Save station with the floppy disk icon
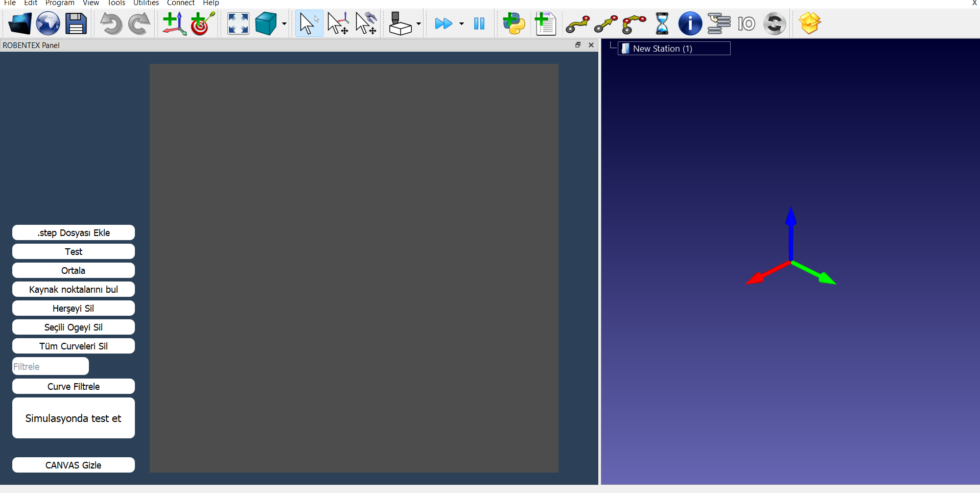Screen dimensions: 980x493 point(76,24)
